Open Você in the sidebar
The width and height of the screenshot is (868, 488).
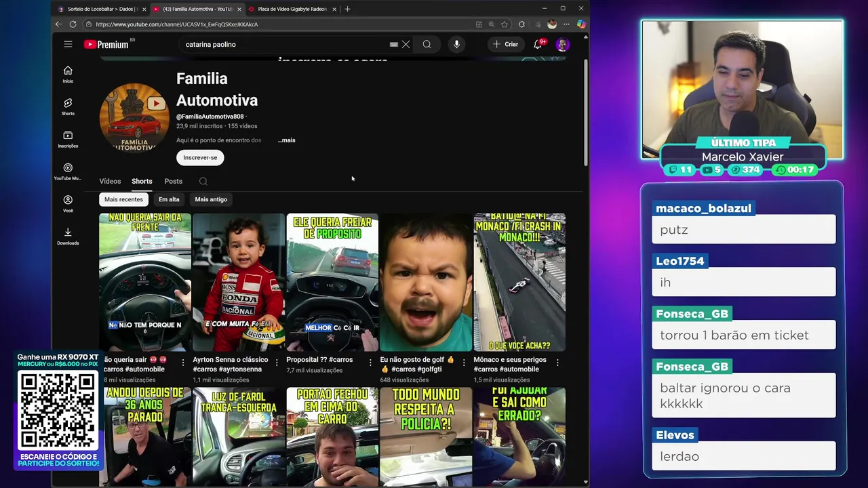coord(68,204)
